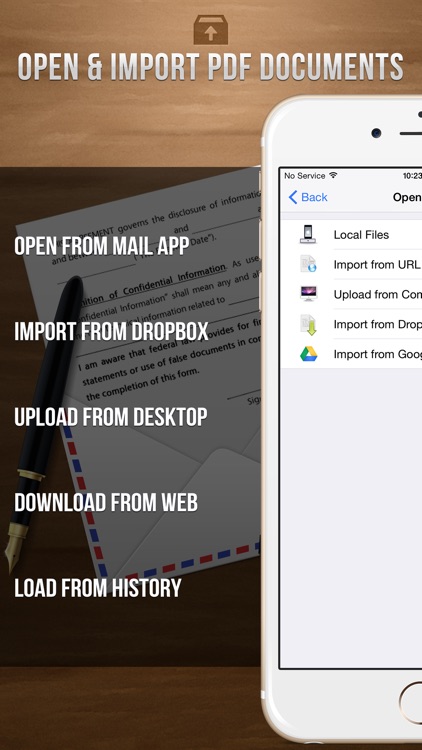Tap the Back button
The height and width of the screenshot is (750, 422).
(308, 197)
